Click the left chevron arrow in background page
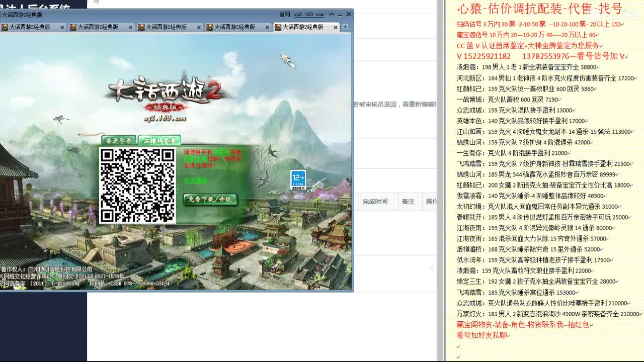 tap(431, 268)
